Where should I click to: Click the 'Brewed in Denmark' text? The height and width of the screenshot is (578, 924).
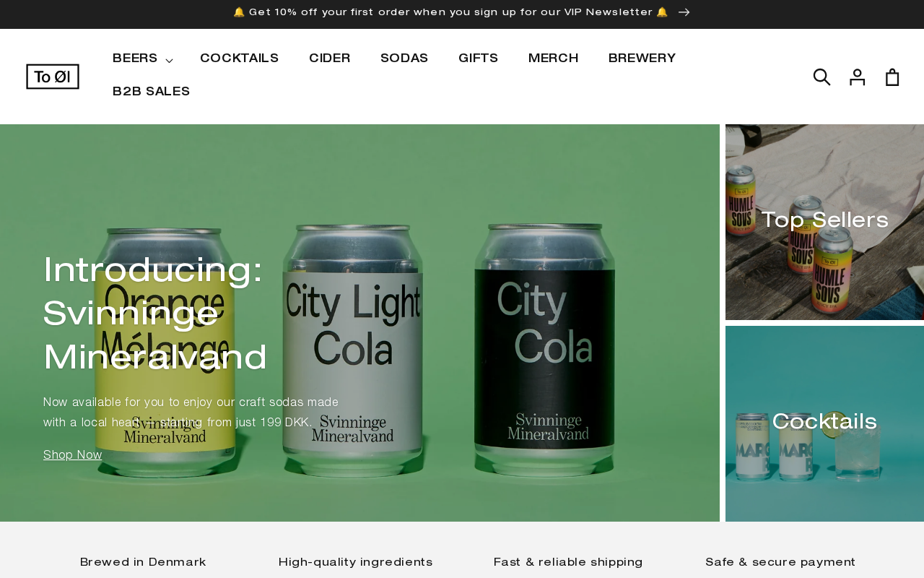143,562
